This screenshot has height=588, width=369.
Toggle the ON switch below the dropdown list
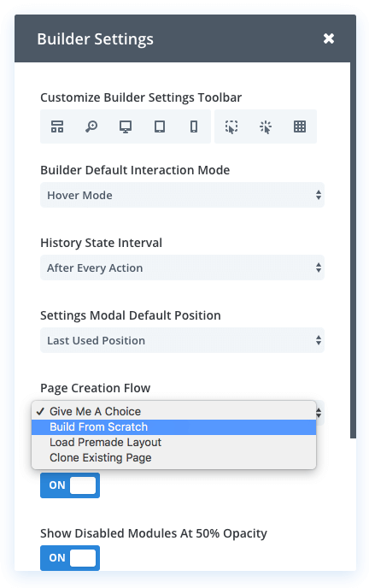pyautogui.click(x=70, y=485)
